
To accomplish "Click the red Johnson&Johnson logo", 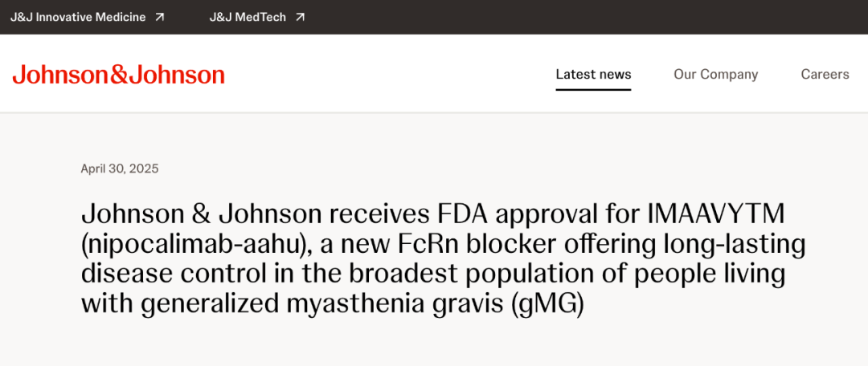I will coord(118,75).
